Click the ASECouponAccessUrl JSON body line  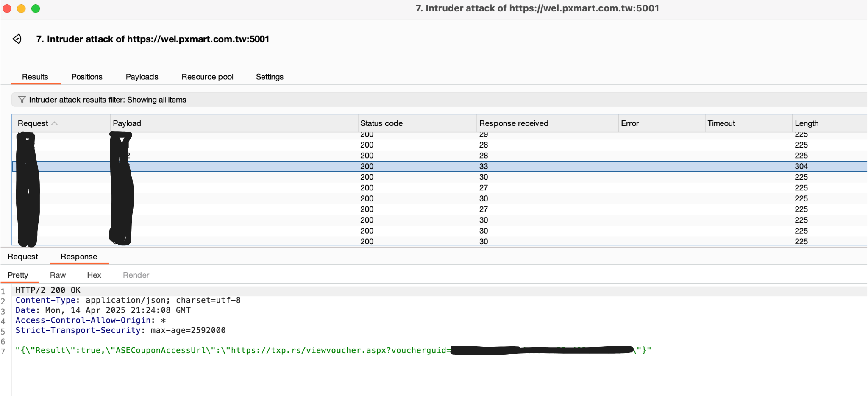pos(333,351)
